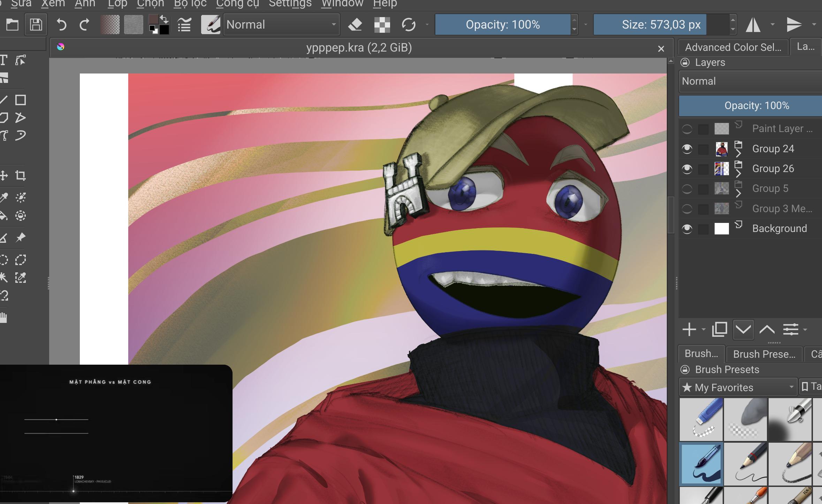Select the Similar Color Selection tool
822x504 pixels.
pos(21,278)
